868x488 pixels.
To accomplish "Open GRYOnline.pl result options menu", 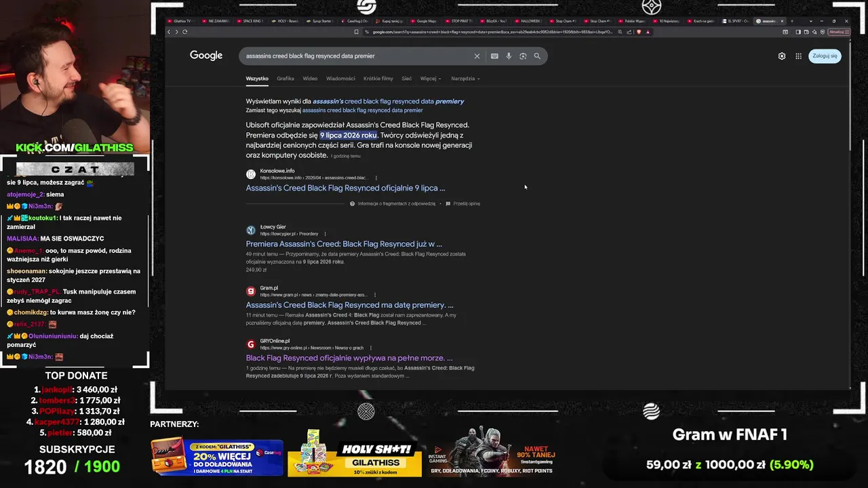I will 371,348.
